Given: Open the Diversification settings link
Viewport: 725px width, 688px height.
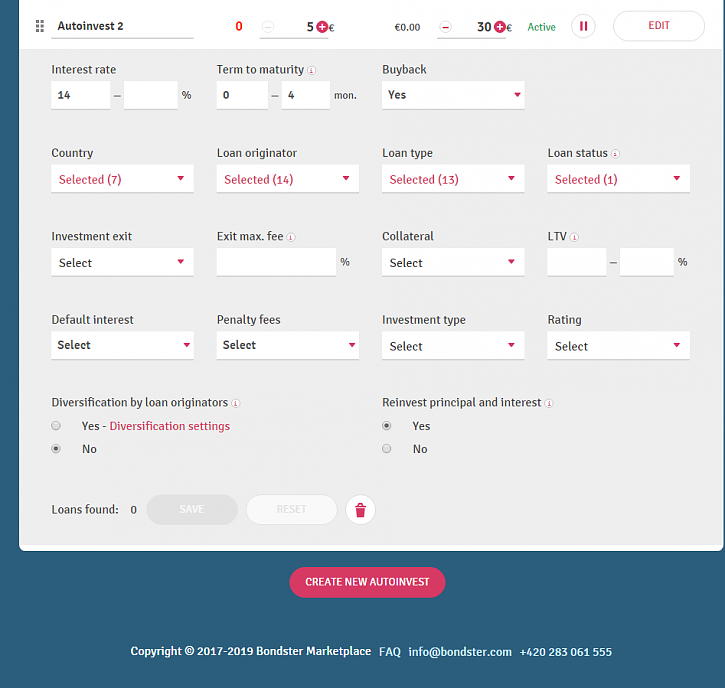Looking at the screenshot, I should (x=169, y=426).
